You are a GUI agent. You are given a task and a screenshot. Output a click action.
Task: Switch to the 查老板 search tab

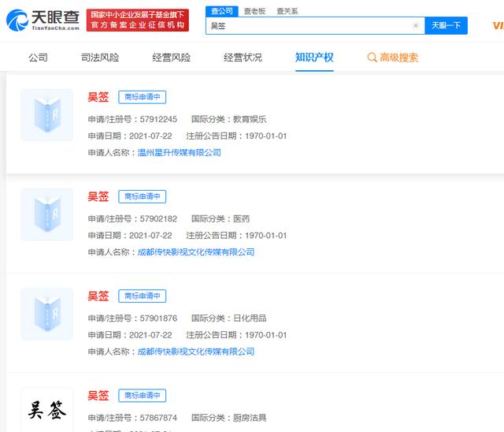coord(254,11)
